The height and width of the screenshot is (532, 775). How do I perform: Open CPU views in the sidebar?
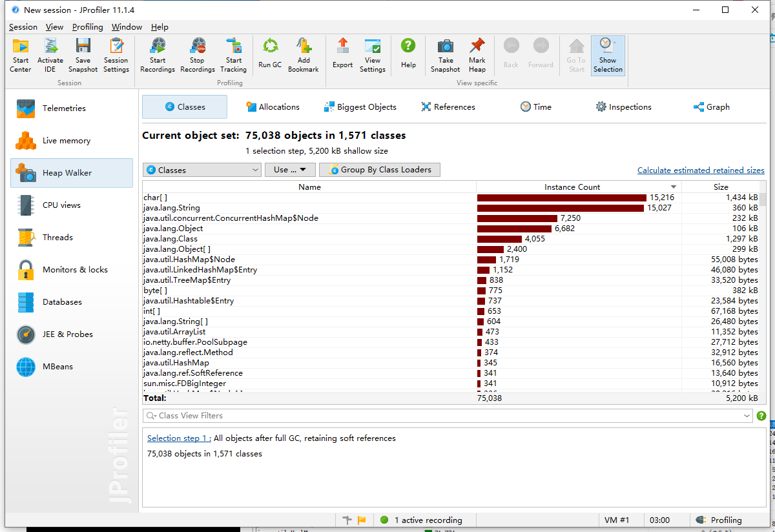[x=72, y=205]
